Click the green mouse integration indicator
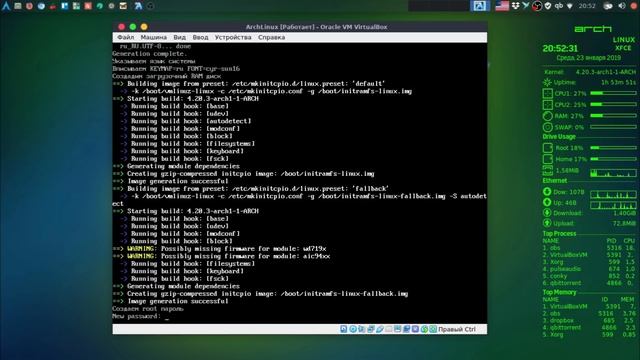This screenshot has width=640, height=360. point(424,329)
